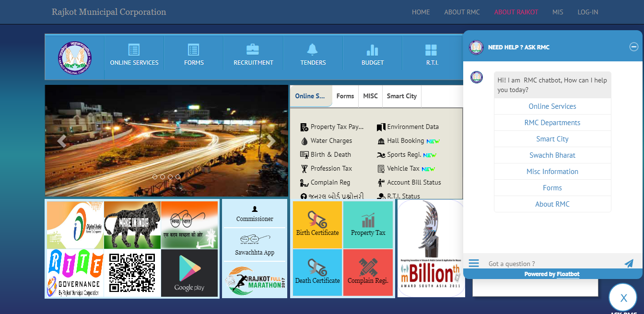Select Swachh Bharat in the chatbot
Viewport: 644px width, 314px height.
[552, 155]
